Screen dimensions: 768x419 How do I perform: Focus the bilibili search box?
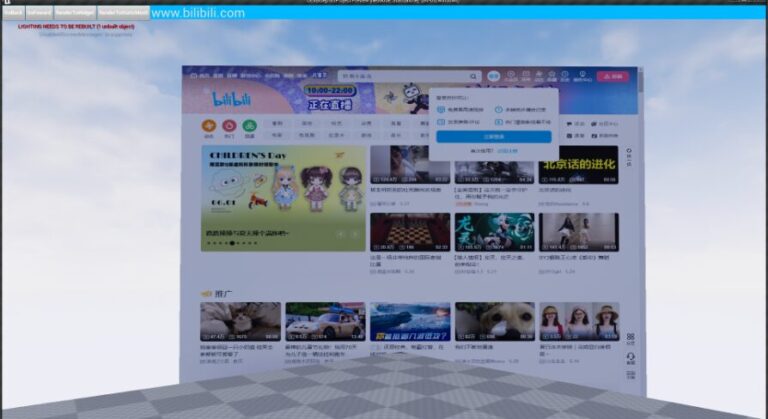[409, 76]
